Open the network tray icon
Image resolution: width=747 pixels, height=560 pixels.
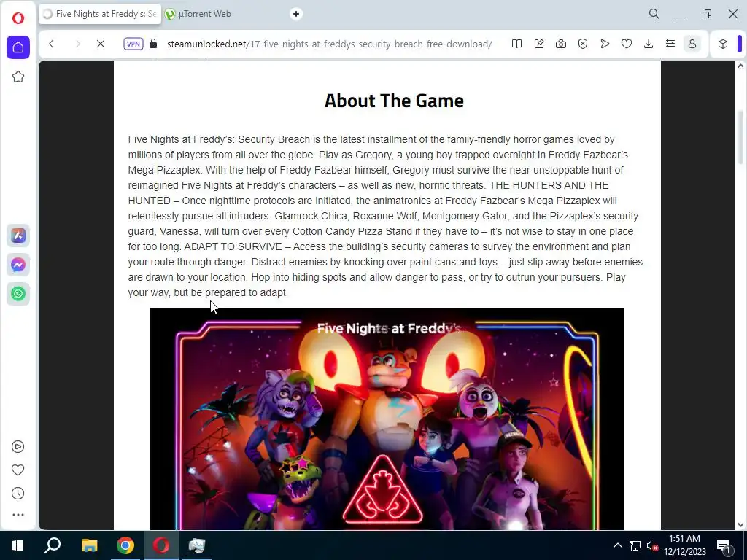pyautogui.click(x=635, y=545)
